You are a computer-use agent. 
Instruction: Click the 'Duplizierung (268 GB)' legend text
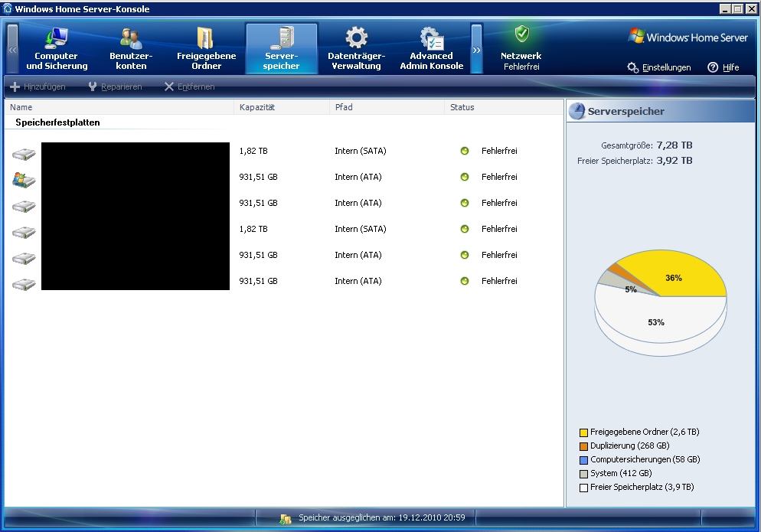click(629, 446)
